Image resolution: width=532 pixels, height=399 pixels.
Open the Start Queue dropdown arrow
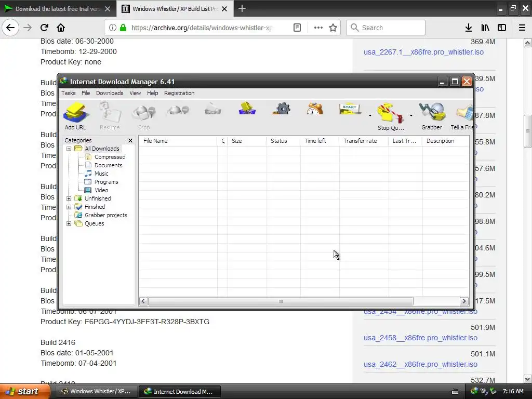pos(370,116)
